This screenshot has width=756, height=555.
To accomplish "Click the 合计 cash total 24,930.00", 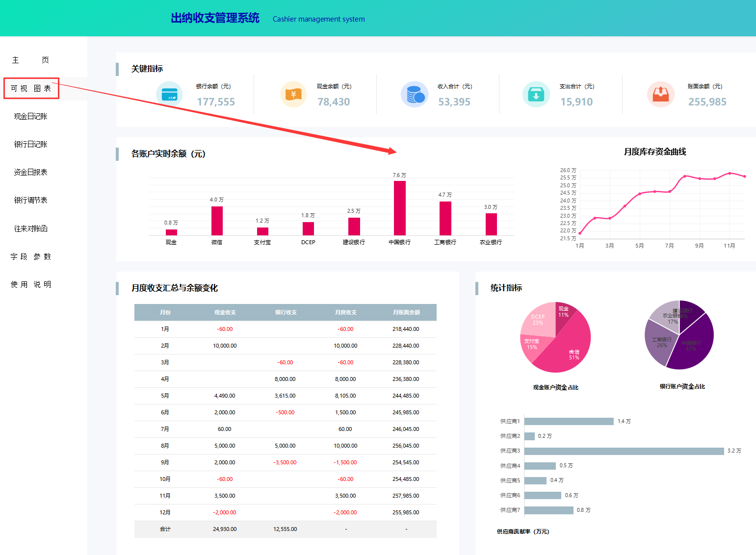I will point(225,529).
